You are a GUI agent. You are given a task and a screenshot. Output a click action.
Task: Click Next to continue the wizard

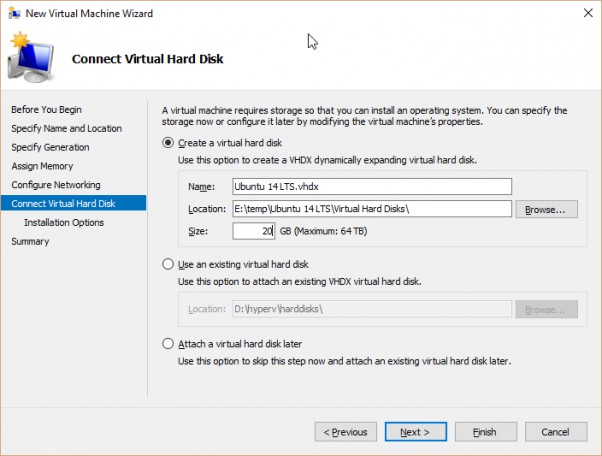click(416, 432)
